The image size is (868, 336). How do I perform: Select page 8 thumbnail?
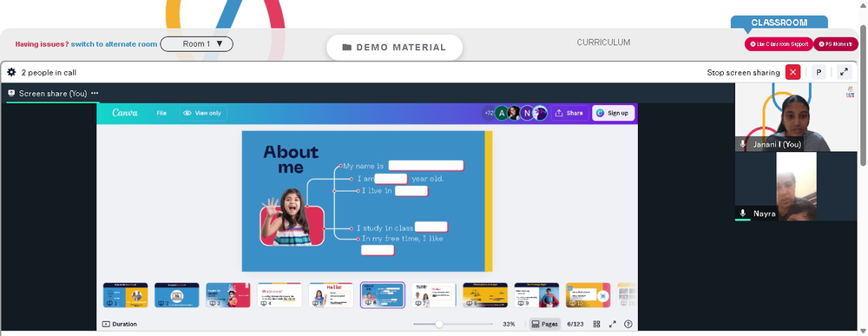click(485, 295)
